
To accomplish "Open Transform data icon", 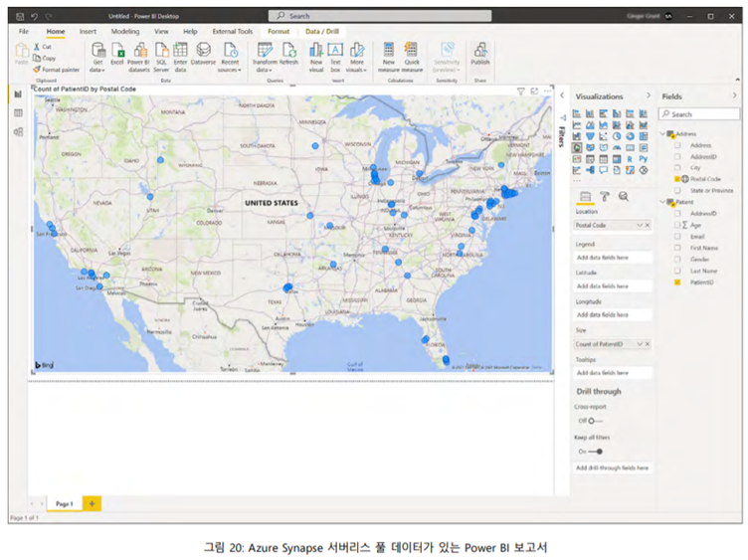I will (x=265, y=57).
